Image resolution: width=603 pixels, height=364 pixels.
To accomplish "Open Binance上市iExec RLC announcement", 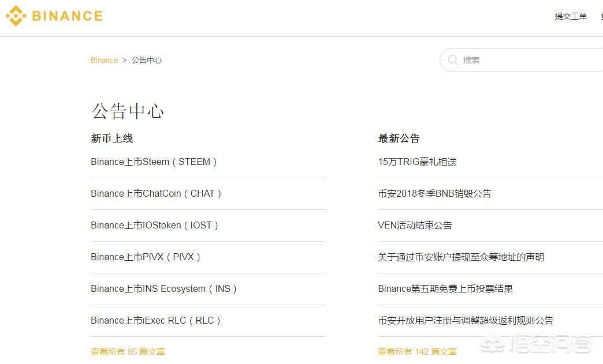I will (155, 321).
